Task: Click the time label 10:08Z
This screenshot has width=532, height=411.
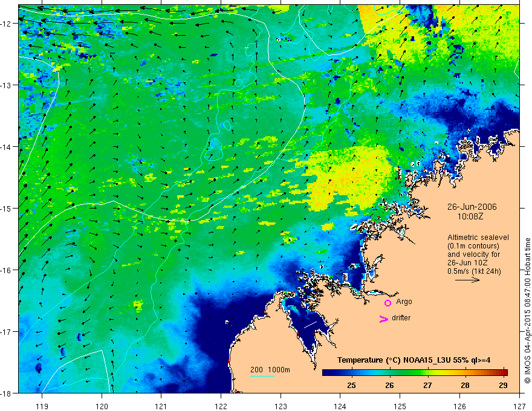Action: pos(470,216)
